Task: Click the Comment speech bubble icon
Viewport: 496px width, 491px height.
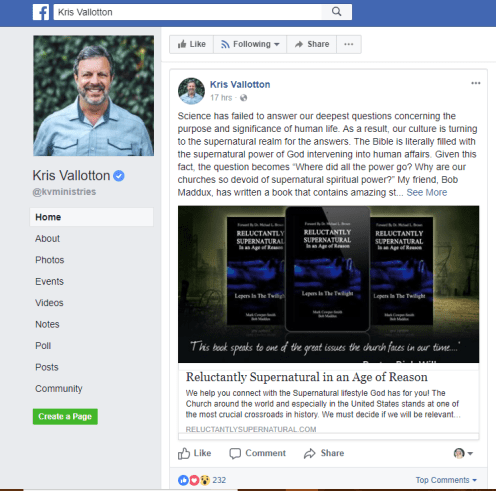Action: click(x=235, y=453)
